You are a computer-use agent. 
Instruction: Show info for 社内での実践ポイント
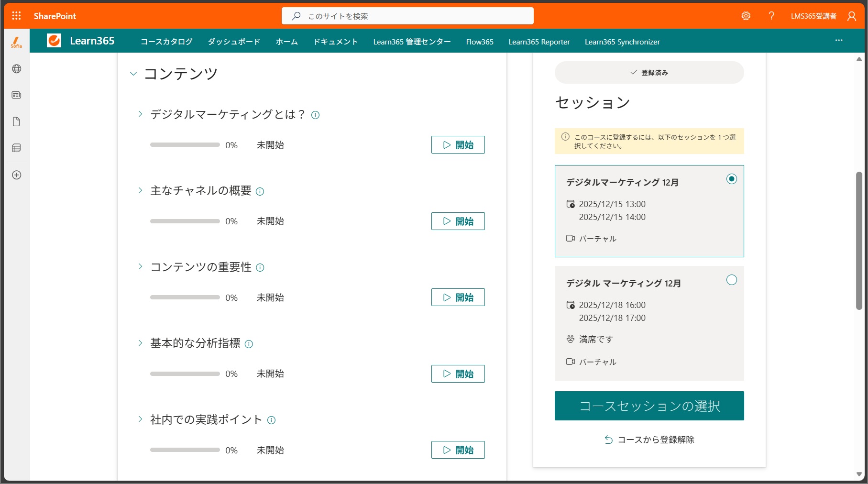[271, 420]
